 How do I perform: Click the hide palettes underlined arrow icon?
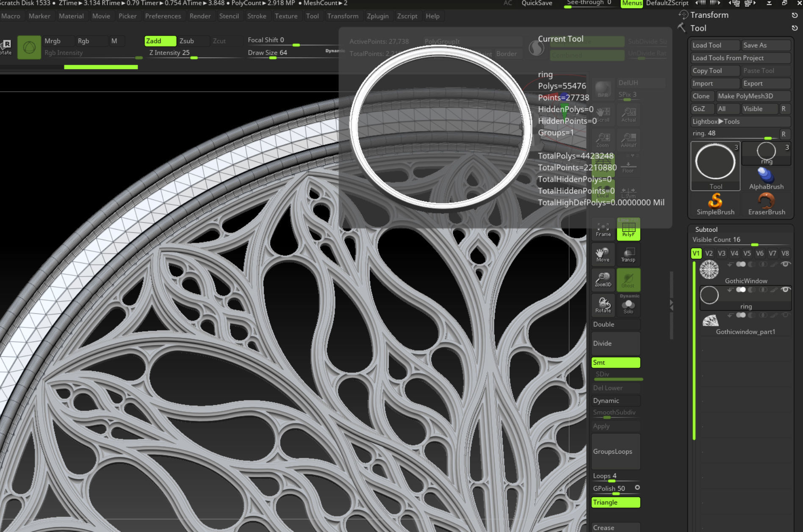click(769, 3)
